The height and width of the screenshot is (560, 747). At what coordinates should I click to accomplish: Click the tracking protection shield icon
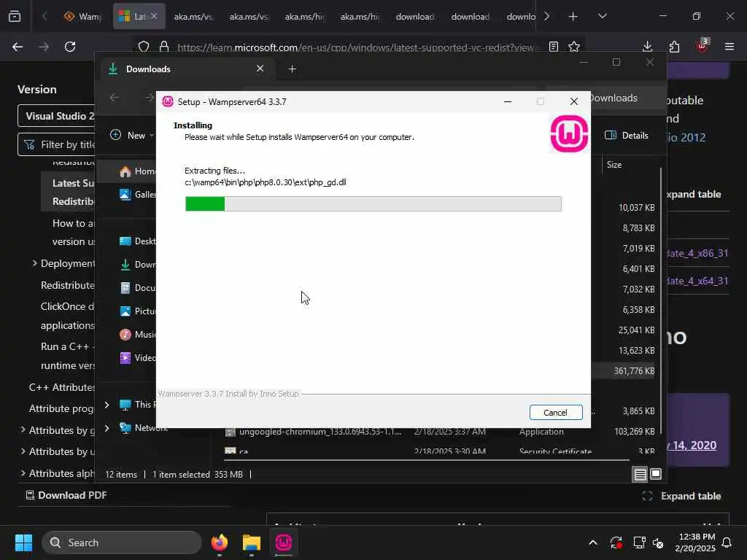144,47
